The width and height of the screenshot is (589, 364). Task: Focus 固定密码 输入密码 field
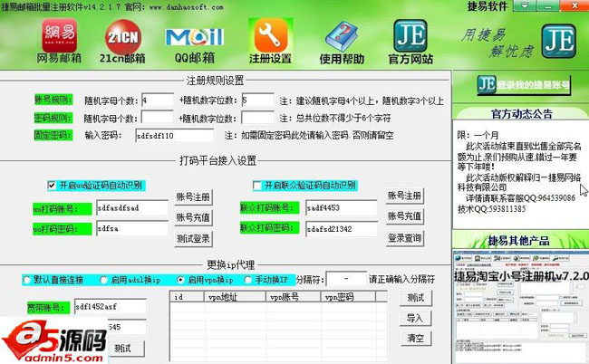174,136
